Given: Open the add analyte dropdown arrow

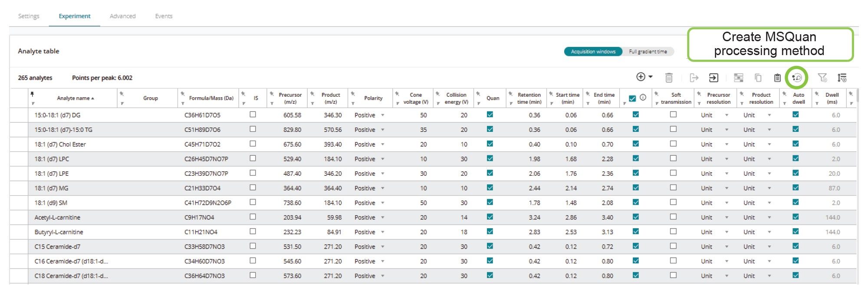Looking at the screenshot, I should click(650, 77).
